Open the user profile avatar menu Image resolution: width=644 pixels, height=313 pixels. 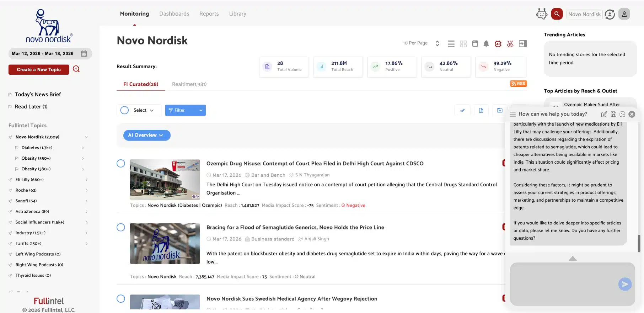click(x=624, y=14)
